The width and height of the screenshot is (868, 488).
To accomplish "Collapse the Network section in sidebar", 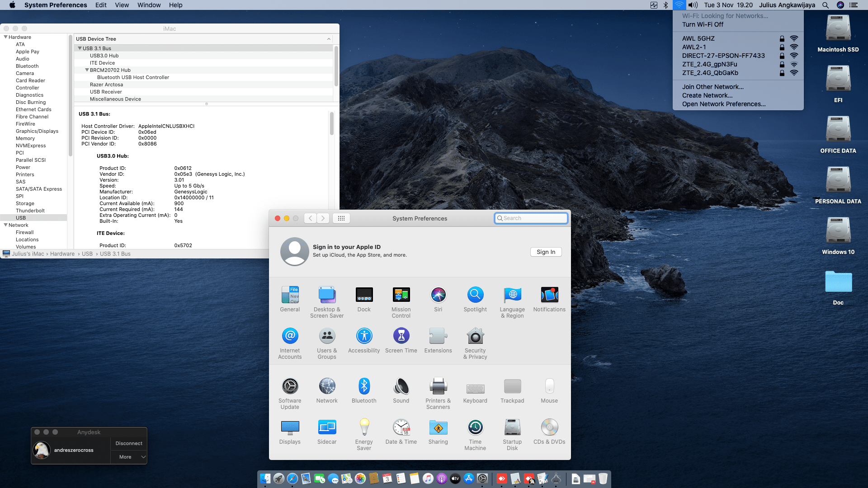I will (6, 225).
